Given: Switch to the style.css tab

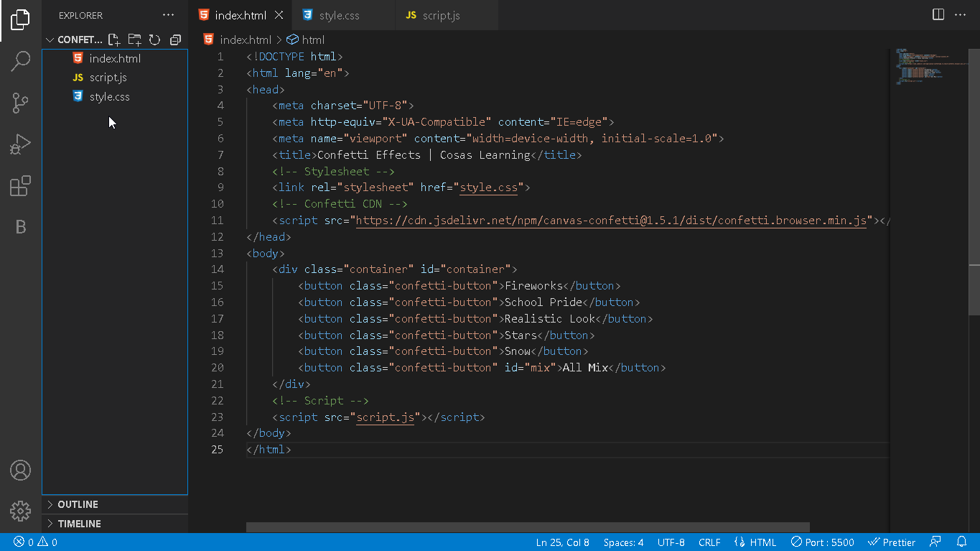Looking at the screenshot, I should click(343, 14).
